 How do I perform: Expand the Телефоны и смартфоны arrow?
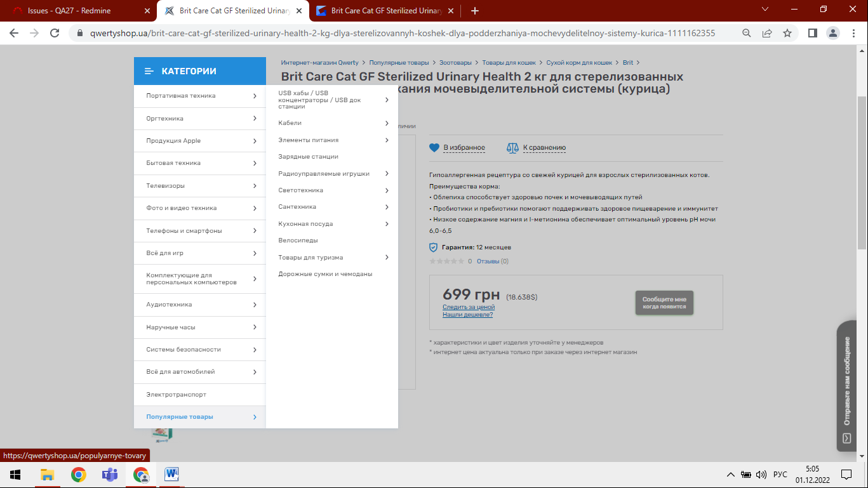coord(255,231)
